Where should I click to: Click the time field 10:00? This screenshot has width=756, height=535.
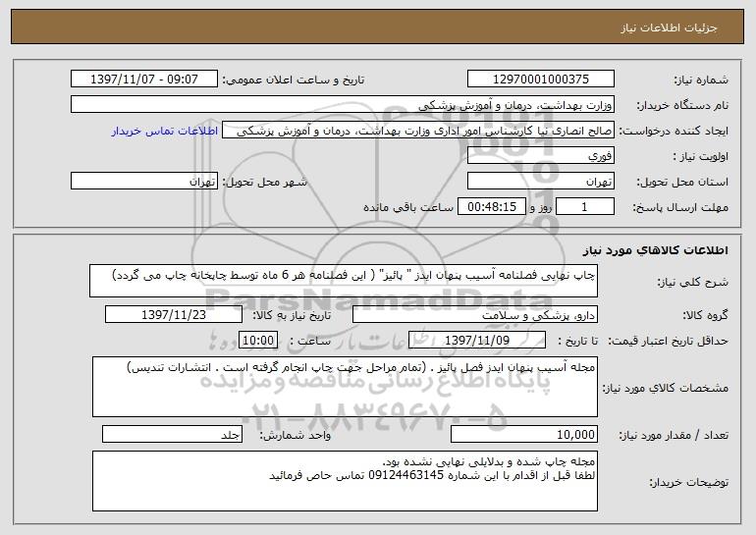pyautogui.click(x=258, y=341)
